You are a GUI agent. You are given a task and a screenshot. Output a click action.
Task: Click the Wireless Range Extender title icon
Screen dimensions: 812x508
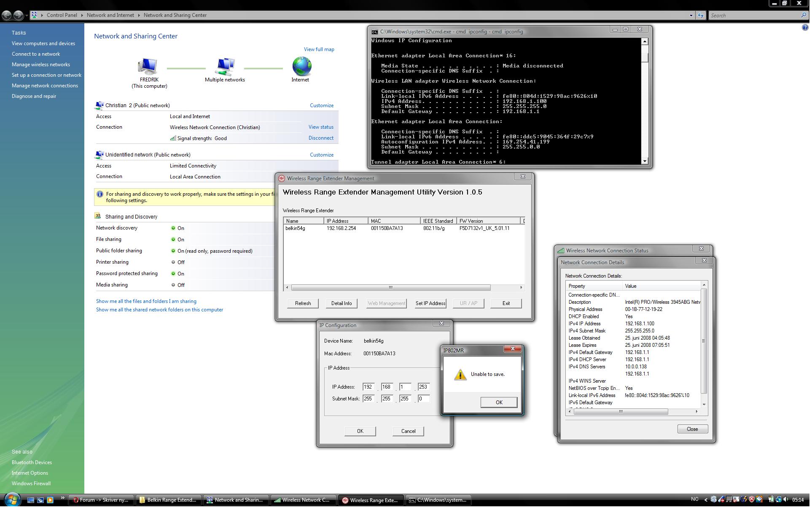coord(282,179)
